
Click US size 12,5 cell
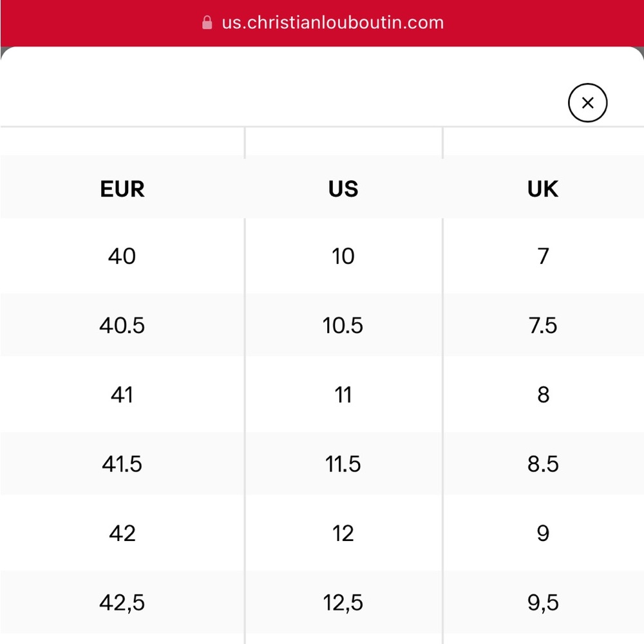343,603
